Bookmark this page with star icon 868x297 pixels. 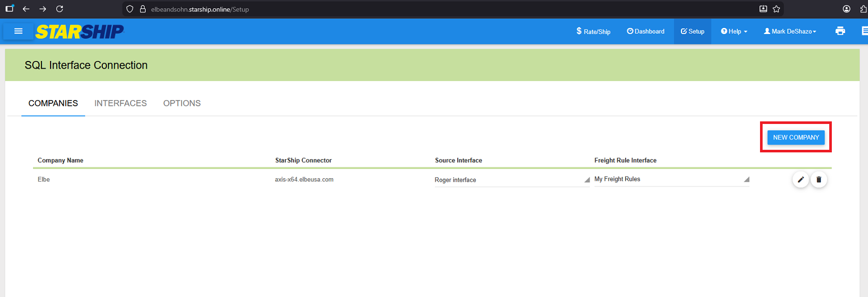click(x=776, y=9)
